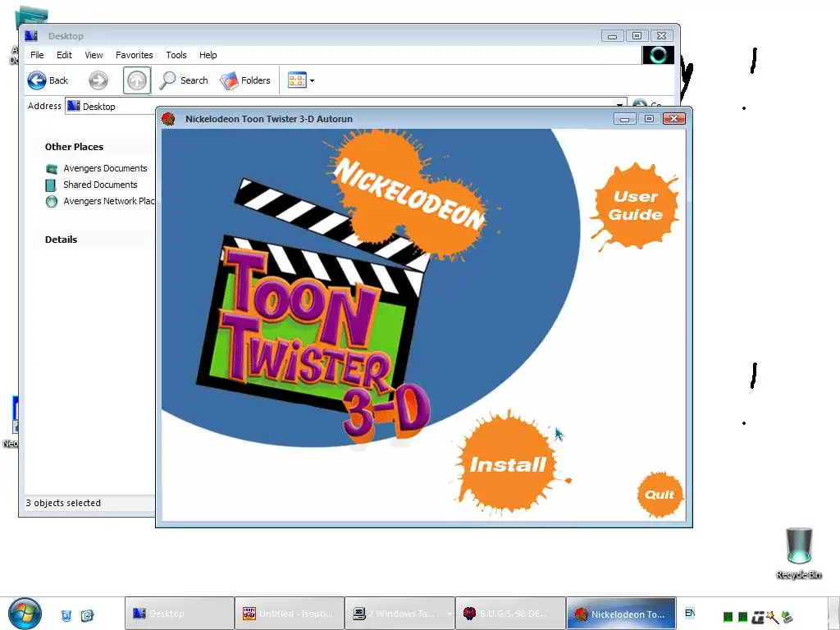
Task: Open the User Guide splat
Action: point(636,206)
